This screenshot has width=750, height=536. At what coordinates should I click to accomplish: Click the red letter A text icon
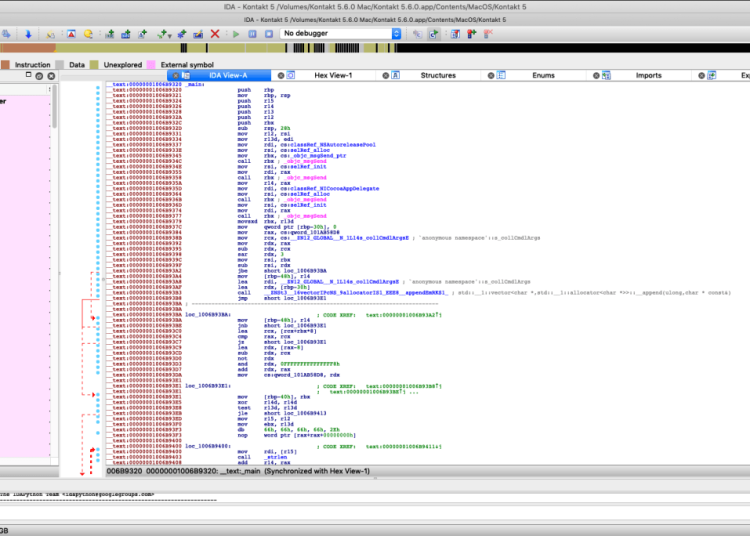pos(72,34)
